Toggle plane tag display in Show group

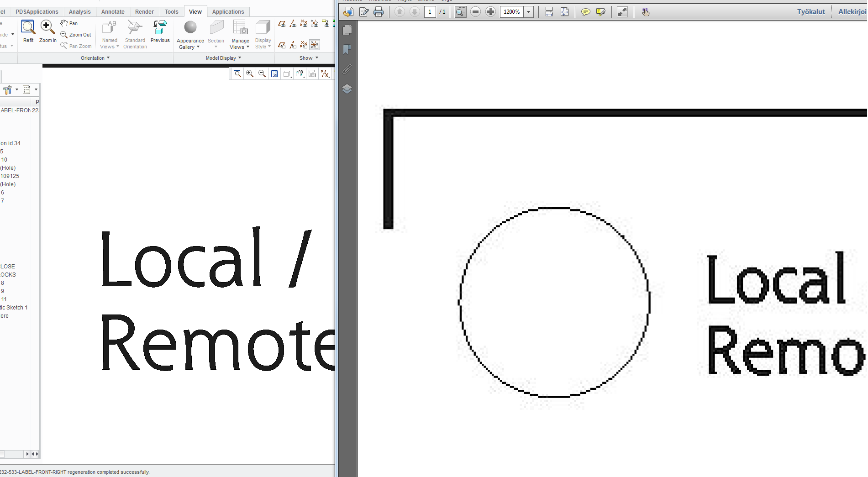282,45
